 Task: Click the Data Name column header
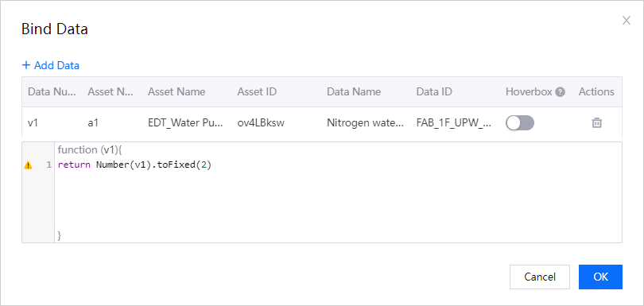coord(354,91)
